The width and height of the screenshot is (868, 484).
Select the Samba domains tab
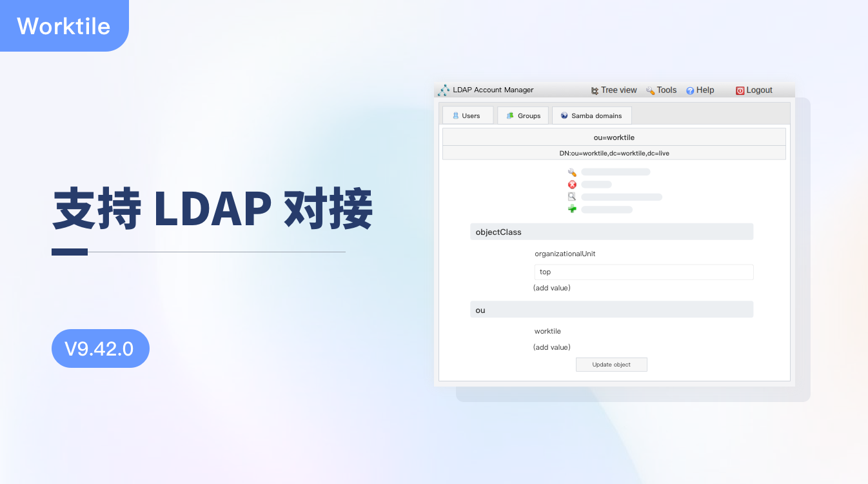[591, 116]
